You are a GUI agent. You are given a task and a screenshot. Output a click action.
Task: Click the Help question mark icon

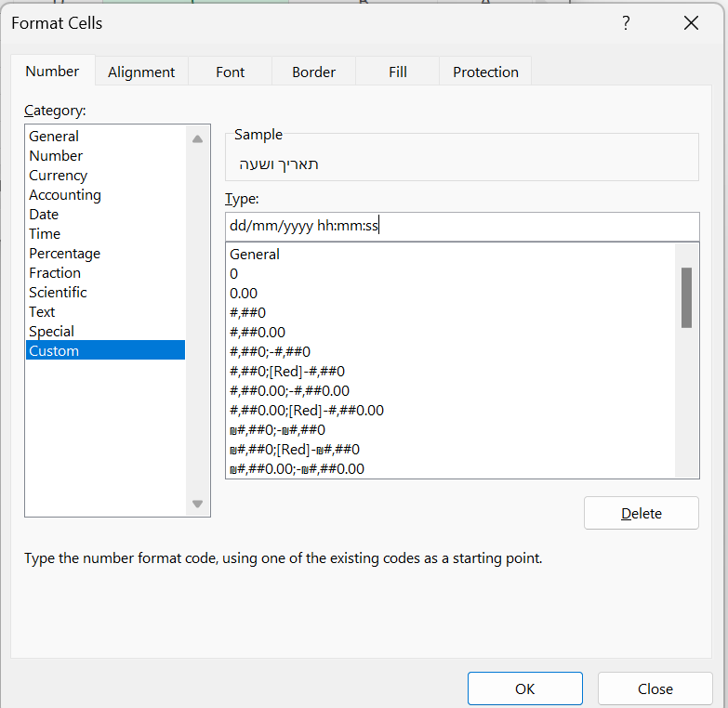tap(627, 23)
